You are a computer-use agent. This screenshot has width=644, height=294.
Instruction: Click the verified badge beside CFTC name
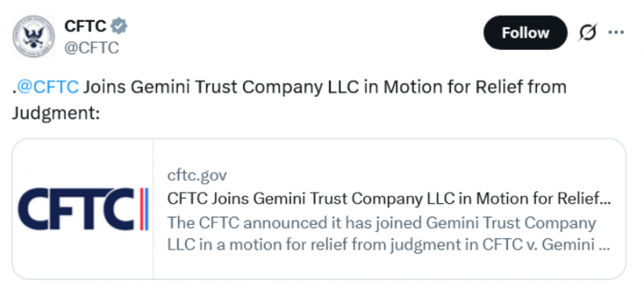(x=118, y=27)
